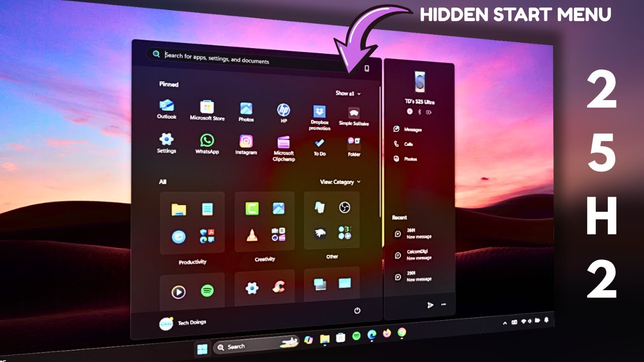This screenshot has width=644, height=362.
Task: Open the Settings pinned app
Action: pos(166,143)
